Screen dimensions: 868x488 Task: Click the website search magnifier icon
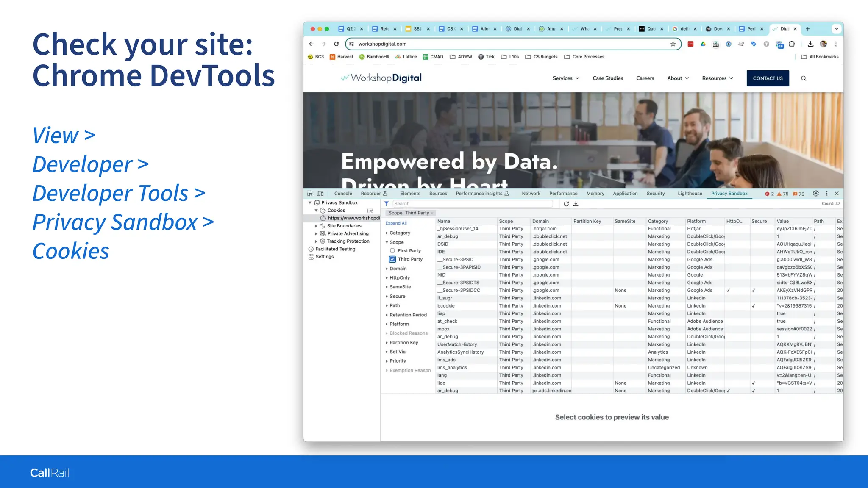pyautogui.click(x=804, y=78)
